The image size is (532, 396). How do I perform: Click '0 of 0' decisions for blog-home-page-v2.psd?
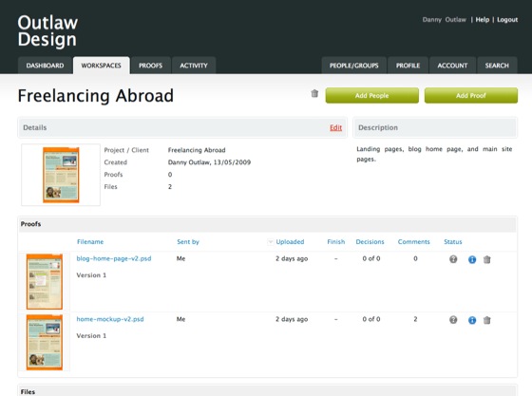pos(371,258)
